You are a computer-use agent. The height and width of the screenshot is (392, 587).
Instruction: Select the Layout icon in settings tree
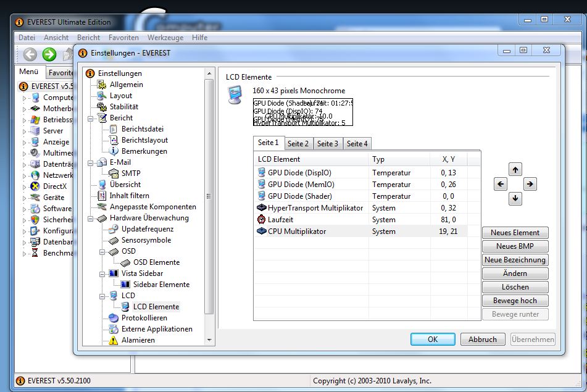[x=101, y=96]
